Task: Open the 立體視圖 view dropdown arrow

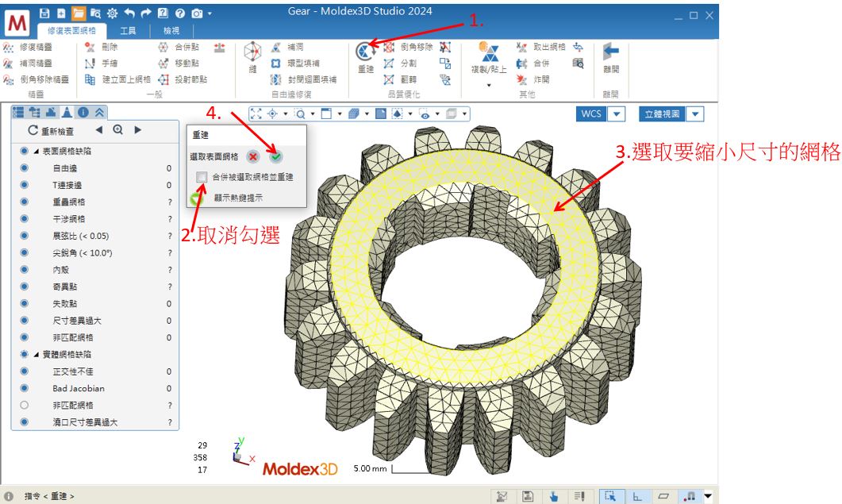Action: [x=695, y=114]
